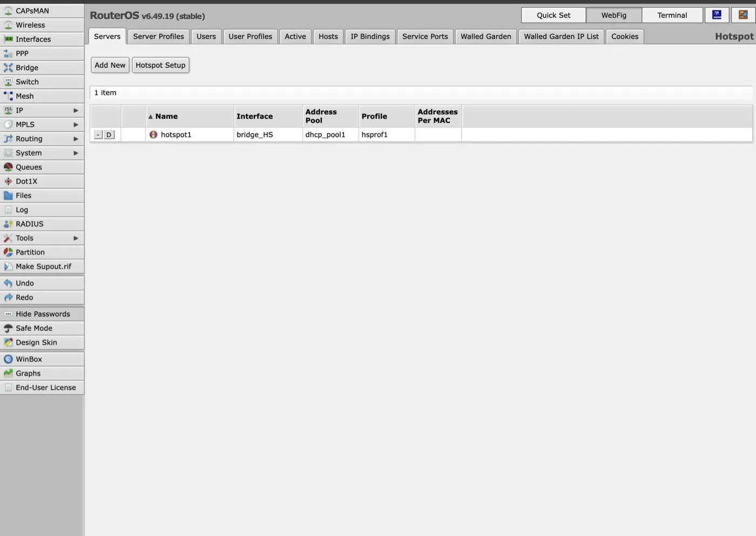Open the RADIUS icon
The width and height of the screenshot is (756, 536).
point(8,224)
